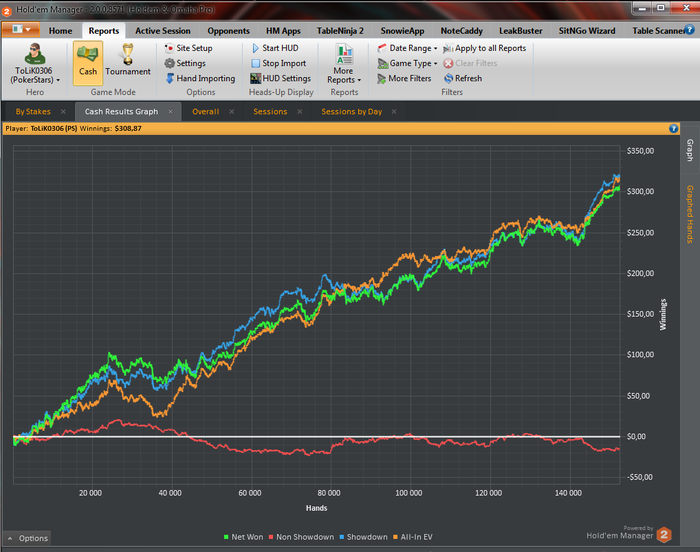Click Start HUD
Viewport: 700px width, 552px height.
tap(275, 48)
